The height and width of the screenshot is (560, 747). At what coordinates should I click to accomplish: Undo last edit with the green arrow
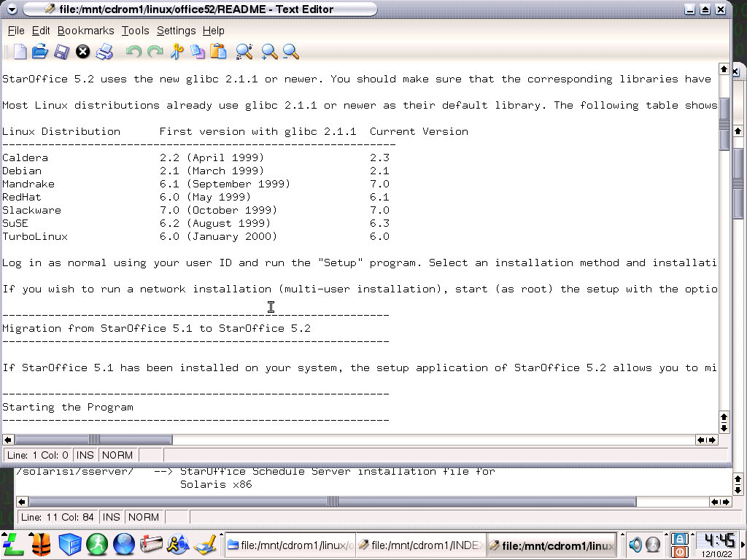pos(133,52)
